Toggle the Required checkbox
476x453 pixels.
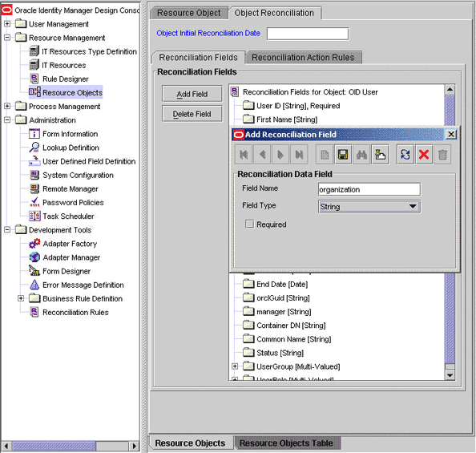[x=249, y=224]
